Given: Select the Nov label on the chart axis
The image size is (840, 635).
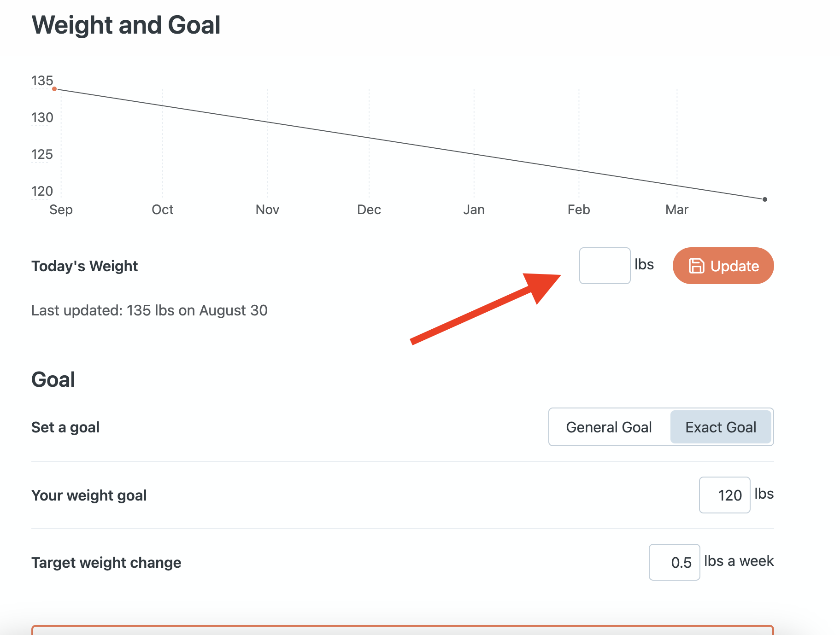Looking at the screenshot, I should 267,210.
